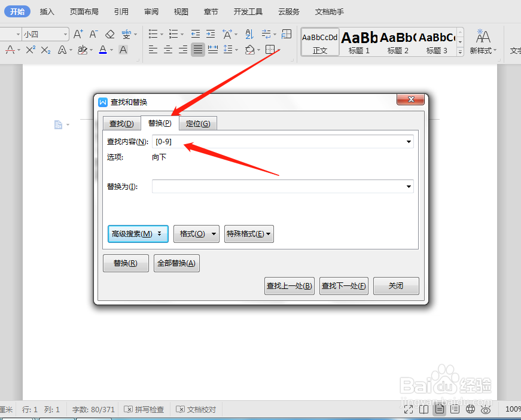Clear formatting with the eraser icon
This screenshot has width=521, height=420.
pyautogui.click(x=109, y=34)
